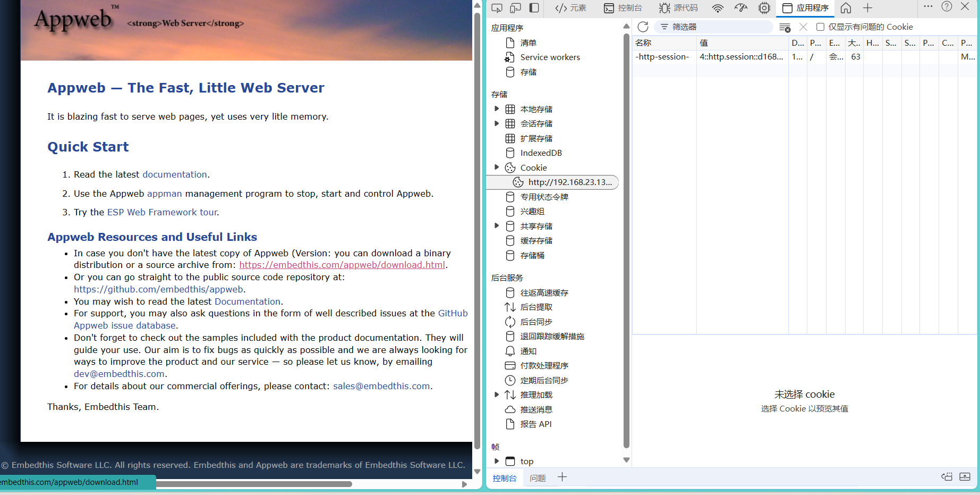The width and height of the screenshot is (980, 495).
Task: Open embedthis.com appweb download link
Action: pos(342,265)
